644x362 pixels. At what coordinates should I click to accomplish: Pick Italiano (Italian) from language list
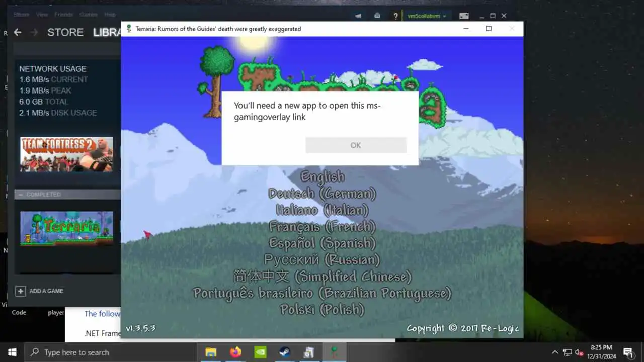coord(323,210)
